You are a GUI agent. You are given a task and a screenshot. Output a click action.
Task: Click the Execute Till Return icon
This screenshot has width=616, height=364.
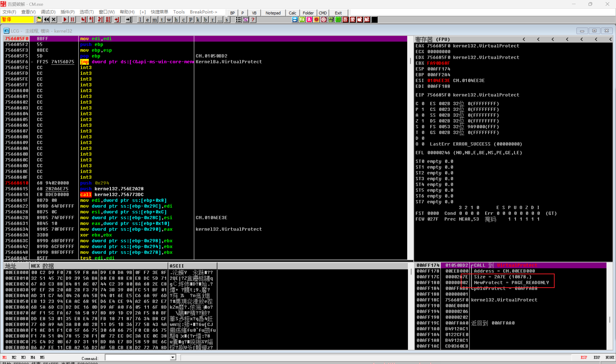click(117, 20)
